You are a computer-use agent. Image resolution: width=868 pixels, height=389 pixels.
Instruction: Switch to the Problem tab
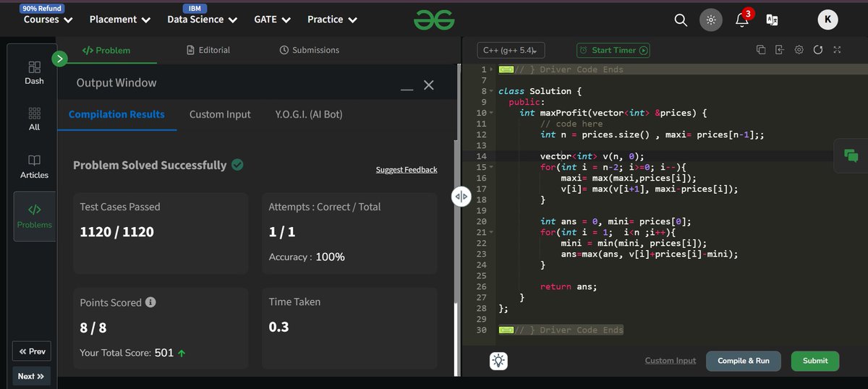106,50
